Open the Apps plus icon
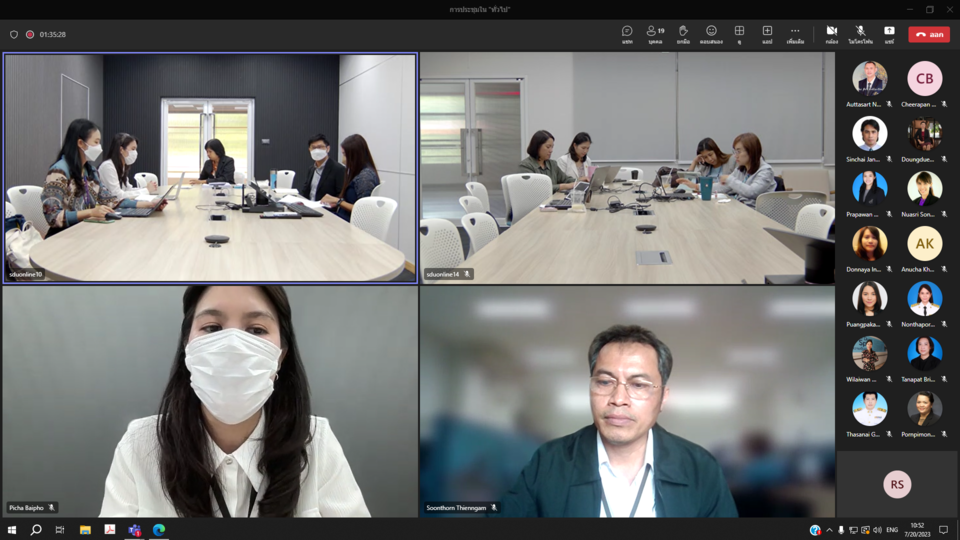The image size is (960, 540). (767, 34)
